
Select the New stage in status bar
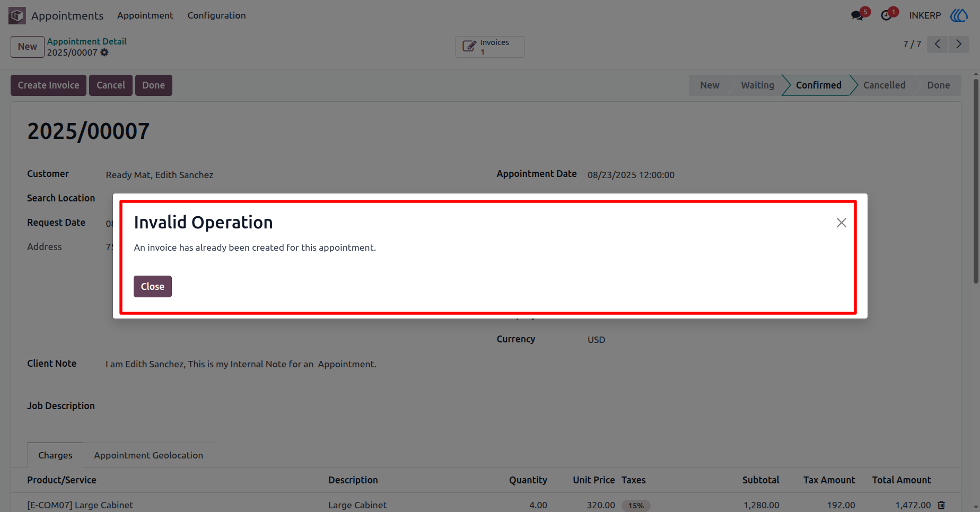pos(710,85)
